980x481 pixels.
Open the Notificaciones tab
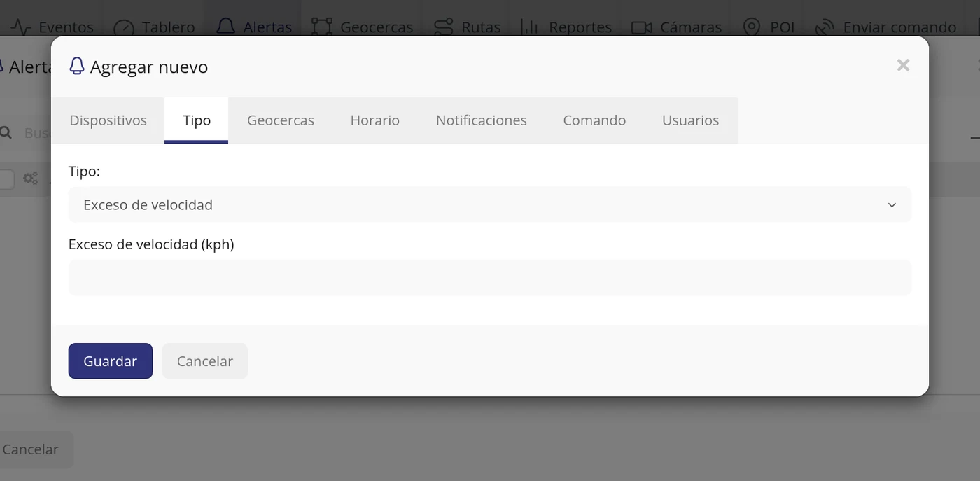(x=482, y=120)
